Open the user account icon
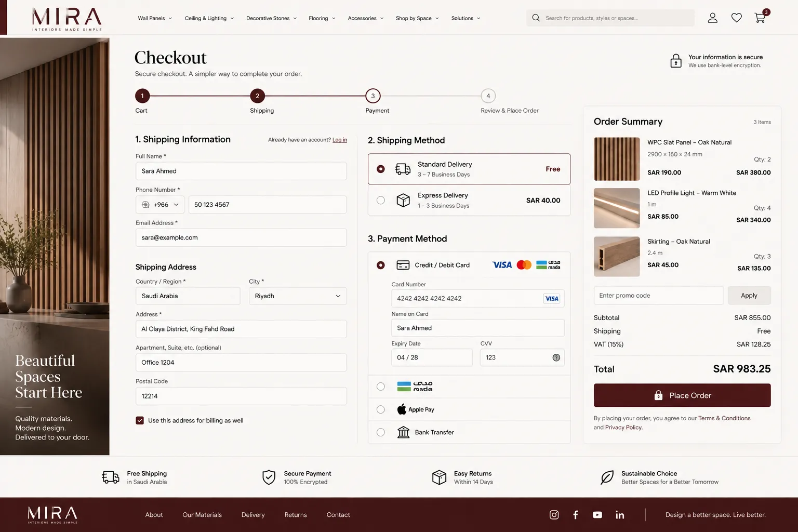The image size is (798, 532). (713, 18)
